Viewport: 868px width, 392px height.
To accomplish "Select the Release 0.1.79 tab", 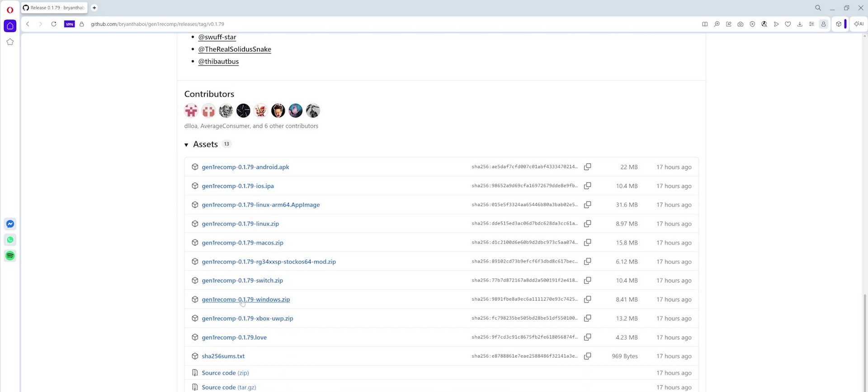I will 54,8.
